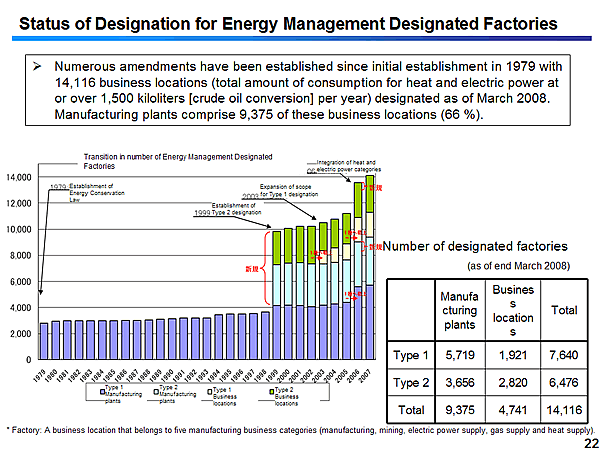The image size is (600, 450).
Task: Click the bar for year 1979
Action: coord(44,341)
